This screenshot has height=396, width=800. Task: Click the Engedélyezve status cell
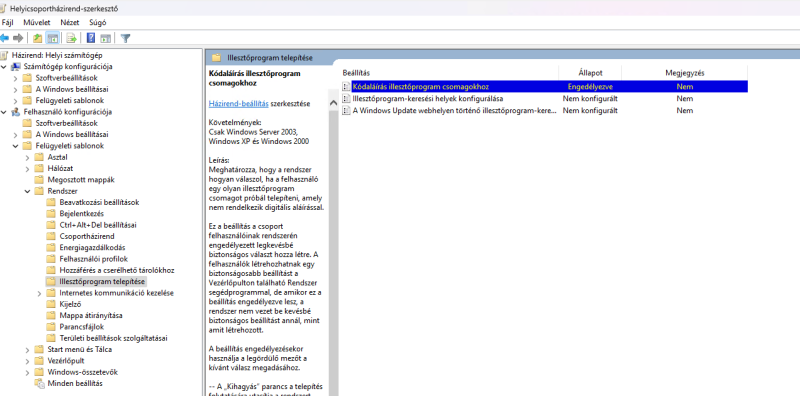click(590, 87)
